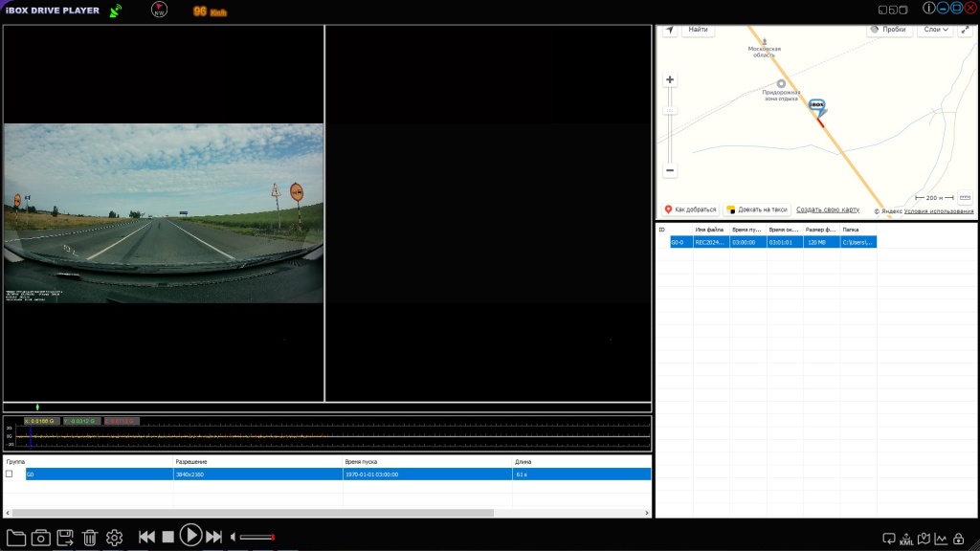Open the Создать свою карту link

pyautogui.click(x=827, y=209)
